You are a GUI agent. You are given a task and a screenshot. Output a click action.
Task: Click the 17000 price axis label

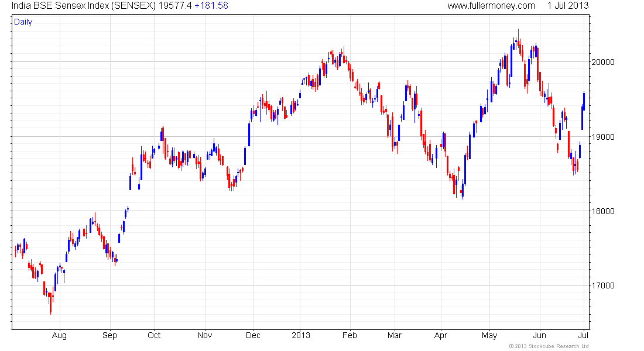tap(603, 285)
